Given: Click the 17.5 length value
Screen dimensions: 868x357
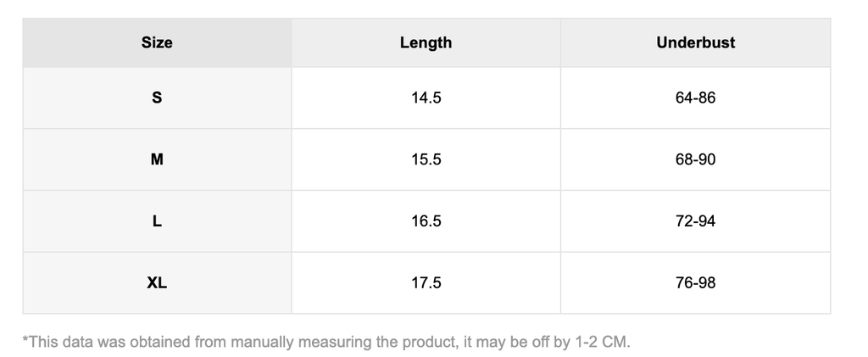Looking at the screenshot, I should (426, 283).
